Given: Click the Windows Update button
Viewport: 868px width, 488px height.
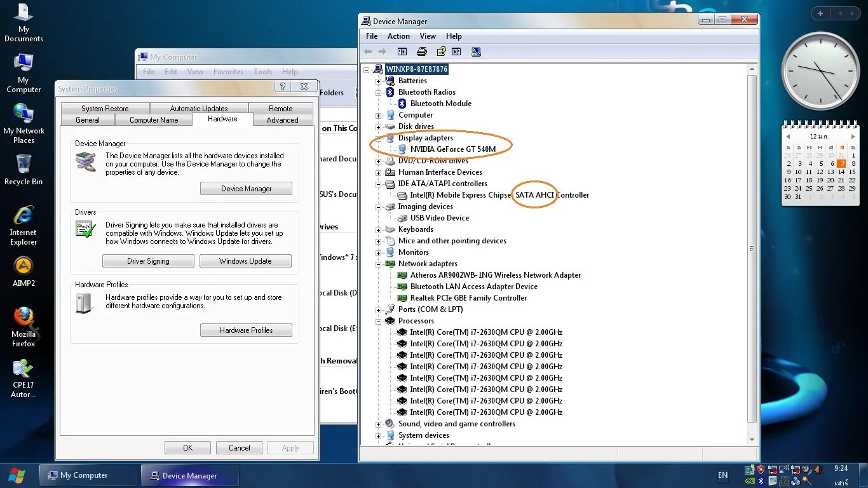Looking at the screenshot, I should tap(245, 261).
